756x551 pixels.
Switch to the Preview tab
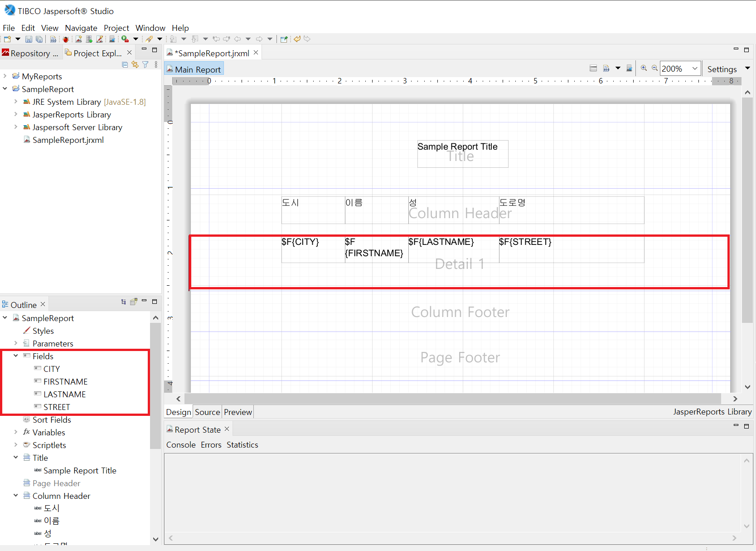238,412
